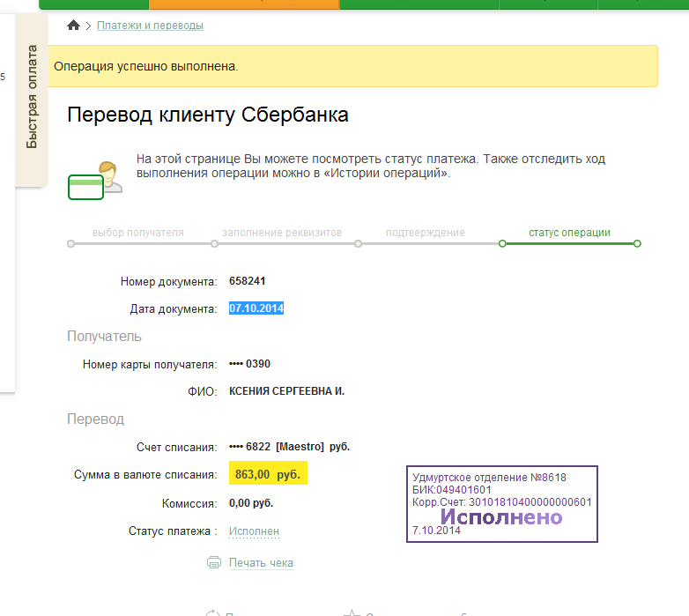Click the Перевод section heading
Screen dimensions: 689x616
[95, 419]
